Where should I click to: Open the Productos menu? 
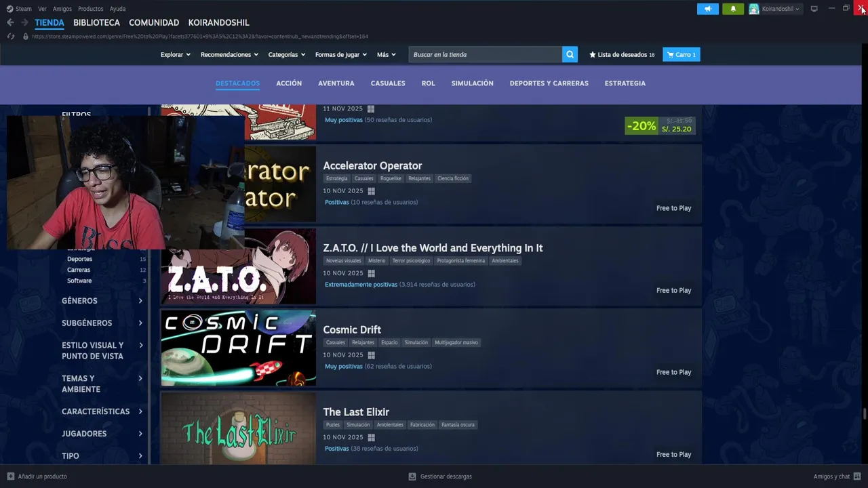91,9
